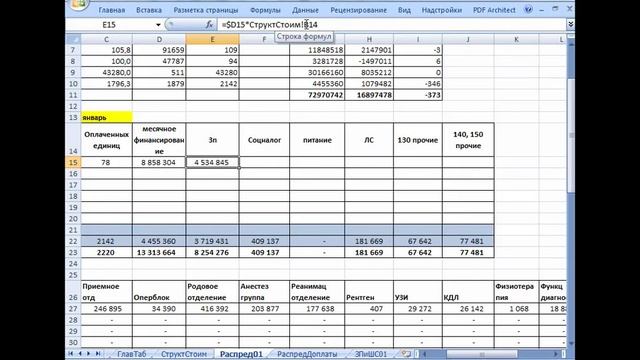The width and height of the screenshot is (640, 360).
Task: Open the Вид ribbon tab
Action: (x=404, y=10)
